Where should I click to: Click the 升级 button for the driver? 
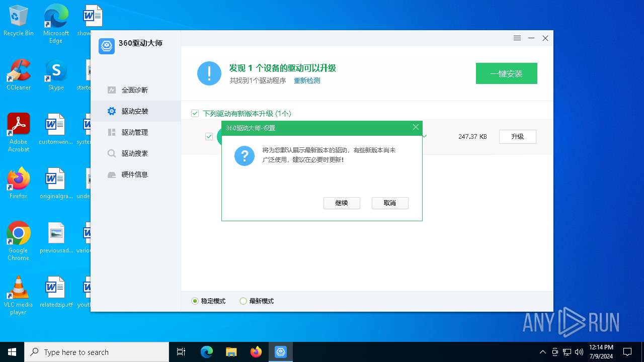(x=518, y=136)
